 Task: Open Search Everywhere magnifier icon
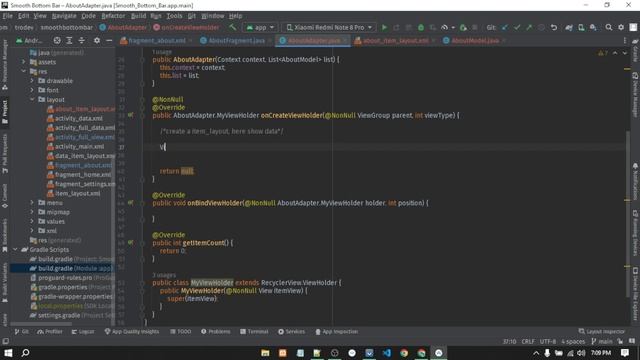pos(609,27)
